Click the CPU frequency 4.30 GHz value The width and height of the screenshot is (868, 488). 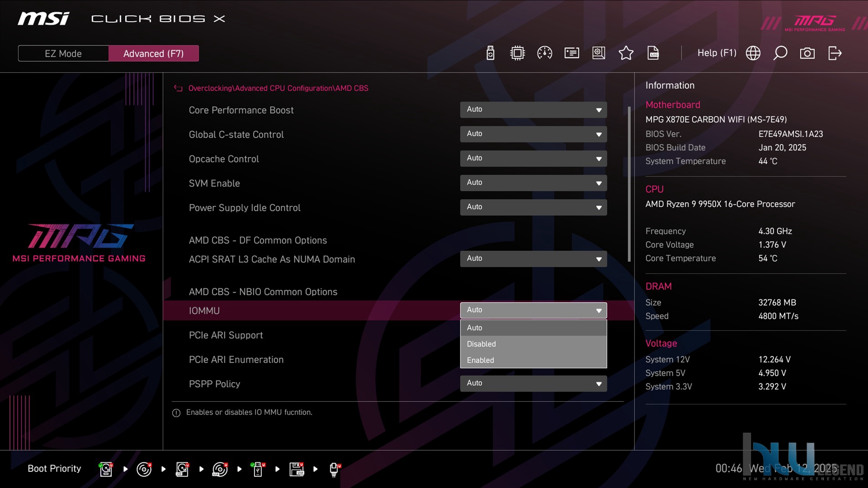(775, 231)
